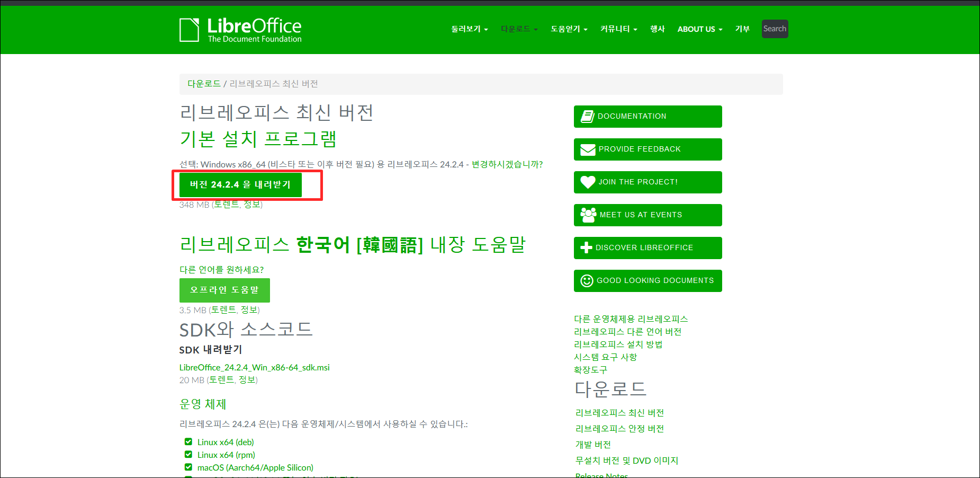Viewport: 980px width, 478px height.
Task: Click the LibreOffice logo icon
Action: [190, 30]
